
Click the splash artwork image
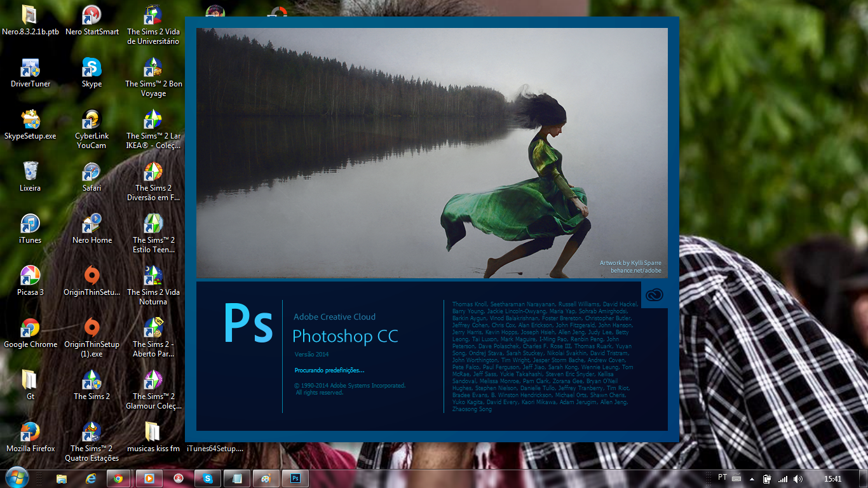[x=432, y=152]
